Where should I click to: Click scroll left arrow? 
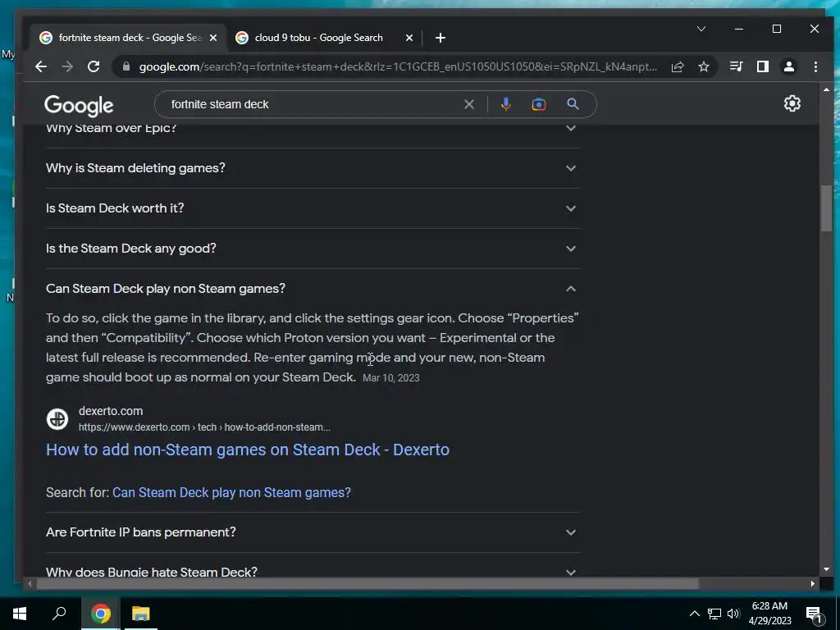coord(30,583)
